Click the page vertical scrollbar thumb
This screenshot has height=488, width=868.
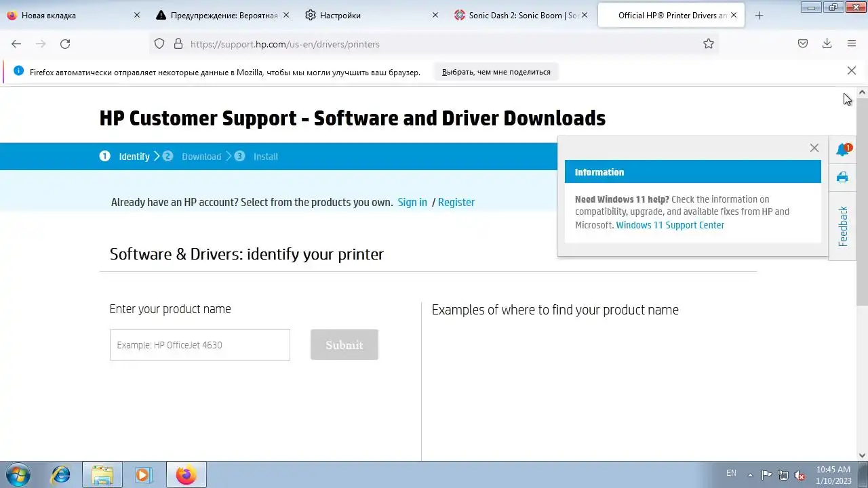click(862, 201)
